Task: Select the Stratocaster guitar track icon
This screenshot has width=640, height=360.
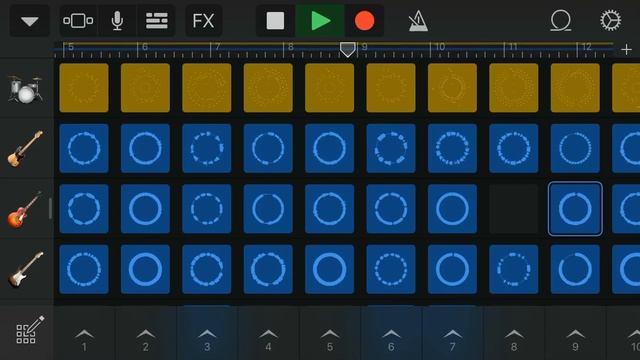Action: [25, 270]
